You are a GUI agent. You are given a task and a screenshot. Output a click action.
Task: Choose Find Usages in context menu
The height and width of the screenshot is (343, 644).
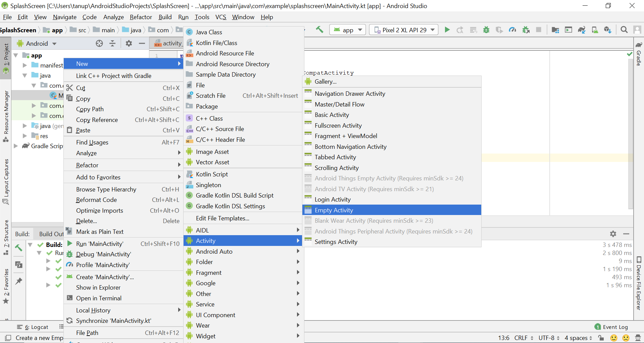point(123,142)
